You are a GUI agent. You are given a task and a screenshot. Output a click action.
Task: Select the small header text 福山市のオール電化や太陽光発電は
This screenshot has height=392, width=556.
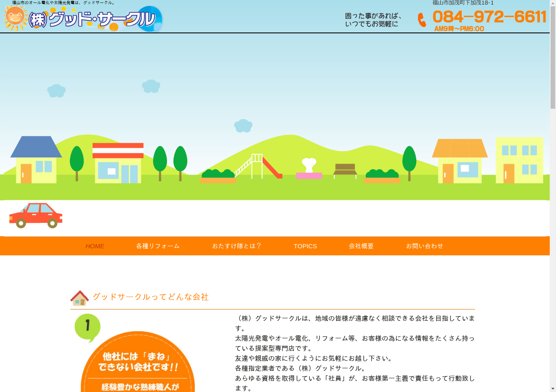coord(64,2)
